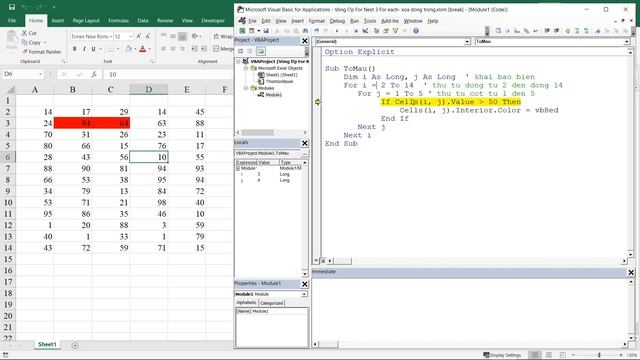The width and height of the screenshot is (640, 360).
Task: Switch to Formulas ribbon tab
Action: (118, 20)
